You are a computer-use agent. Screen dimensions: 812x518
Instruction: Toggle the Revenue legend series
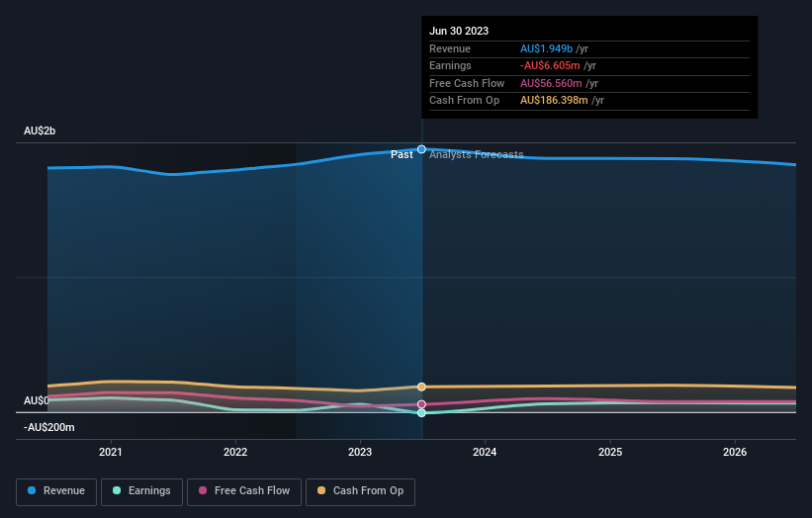point(56,491)
